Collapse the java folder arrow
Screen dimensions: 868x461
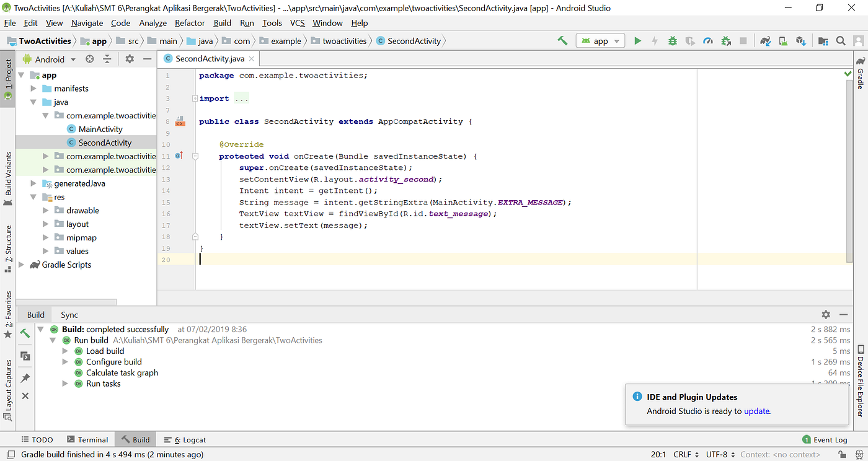[x=33, y=102]
